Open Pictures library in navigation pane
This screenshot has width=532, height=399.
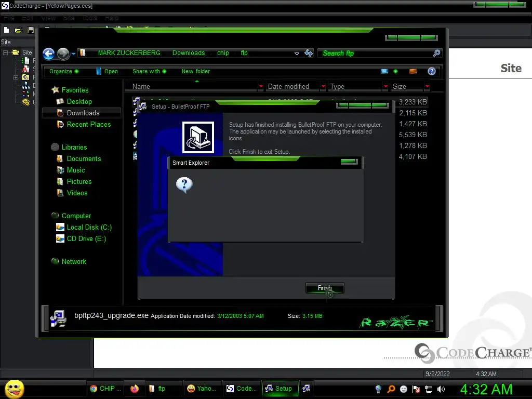click(79, 181)
